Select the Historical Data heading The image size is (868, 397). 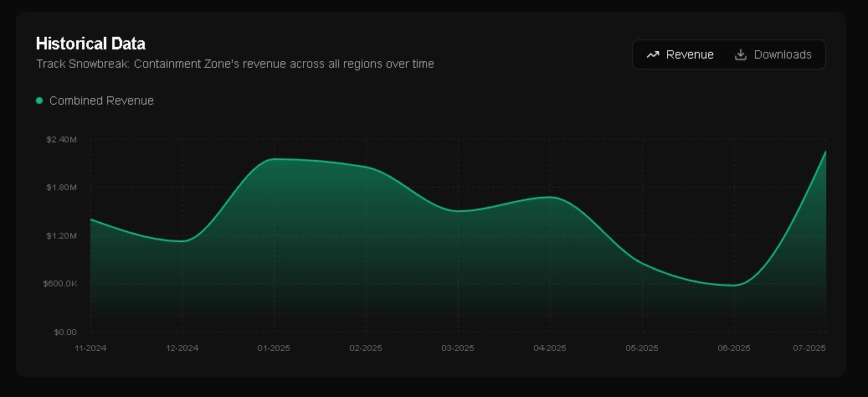(90, 44)
